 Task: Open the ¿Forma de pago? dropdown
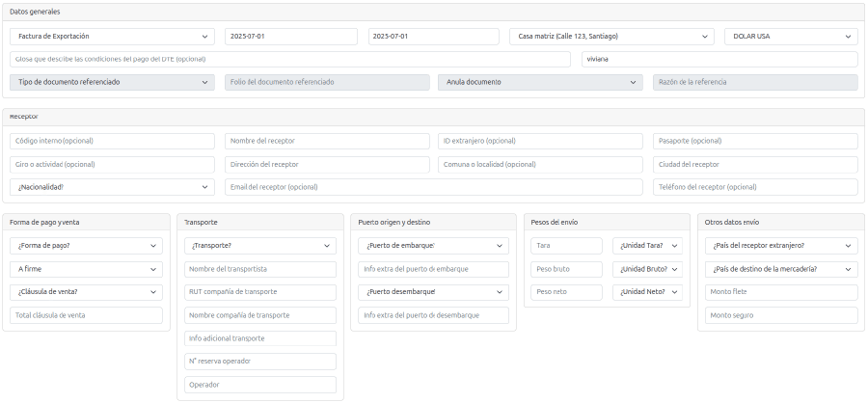click(86, 246)
